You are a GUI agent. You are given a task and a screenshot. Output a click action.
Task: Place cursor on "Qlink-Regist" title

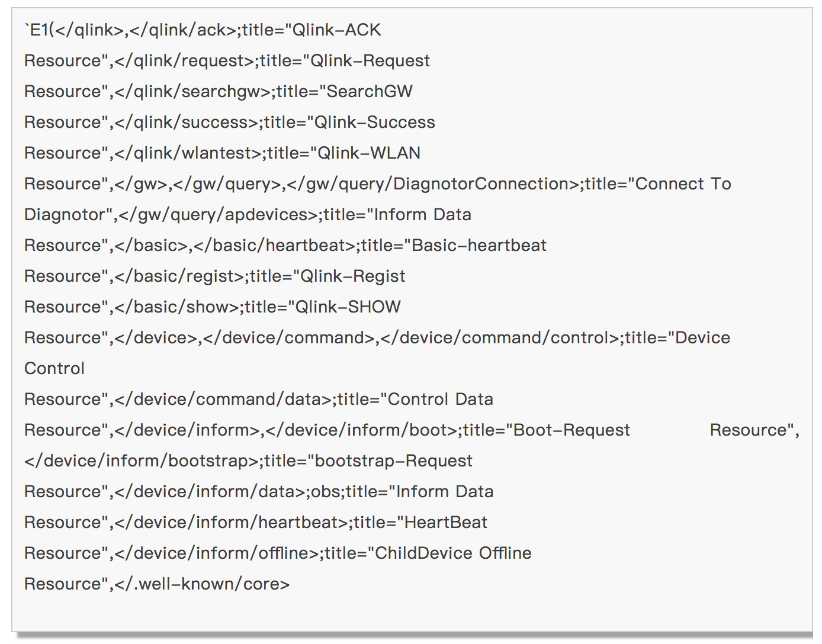coord(353,276)
